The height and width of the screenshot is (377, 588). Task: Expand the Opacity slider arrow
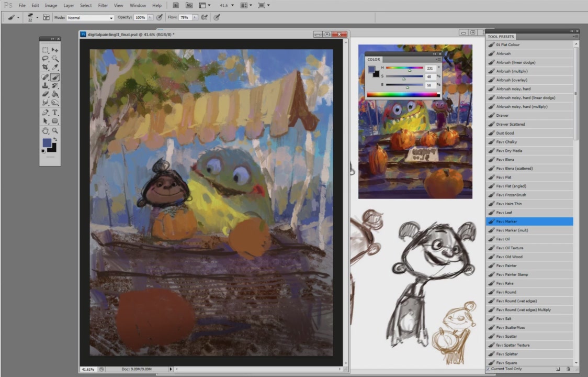click(x=150, y=17)
